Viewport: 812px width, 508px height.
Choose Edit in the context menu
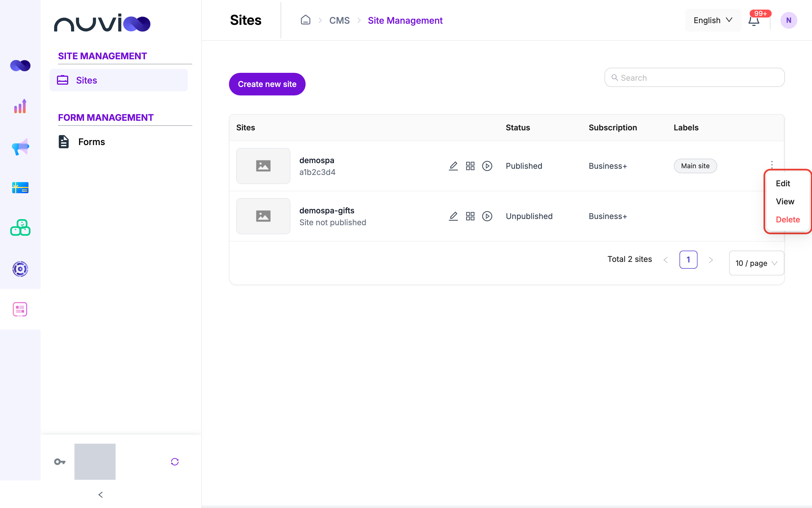coord(783,183)
